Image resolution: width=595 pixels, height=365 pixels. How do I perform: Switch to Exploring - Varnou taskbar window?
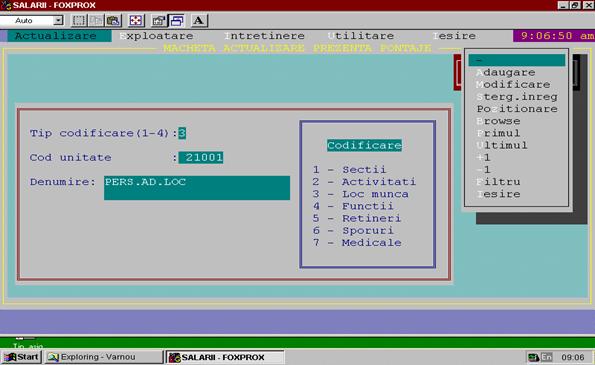click(103, 357)
